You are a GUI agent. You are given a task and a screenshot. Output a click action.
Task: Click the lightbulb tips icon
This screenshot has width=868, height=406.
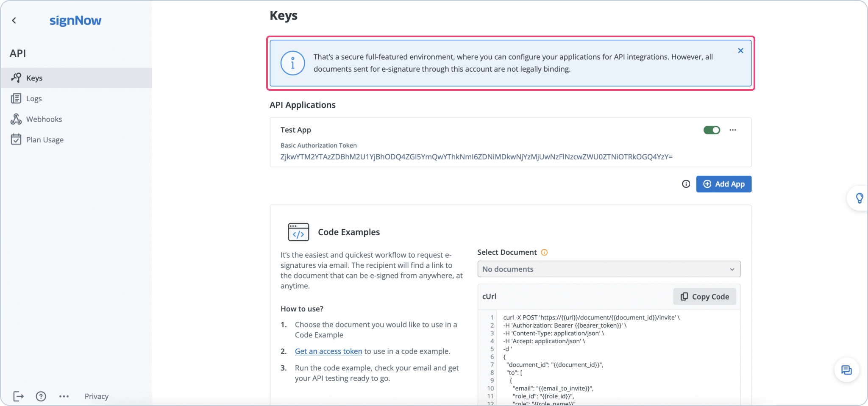tap(859, 198)
